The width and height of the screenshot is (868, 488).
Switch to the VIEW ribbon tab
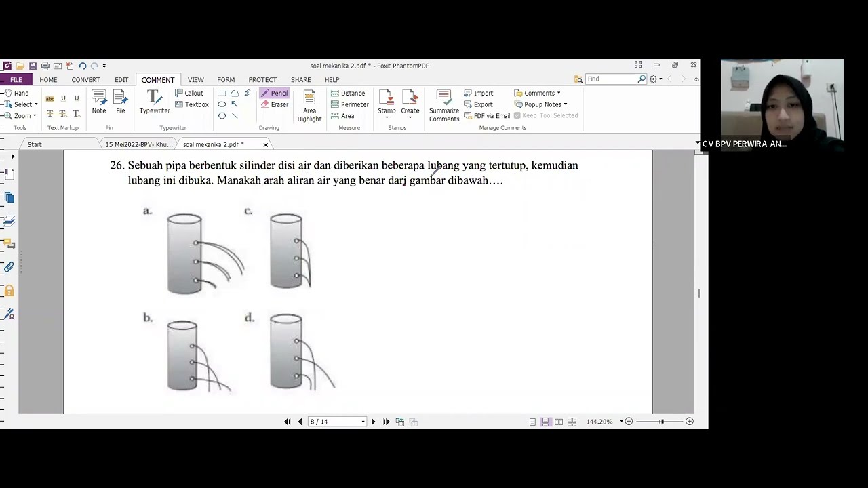[x=195, y=80]
